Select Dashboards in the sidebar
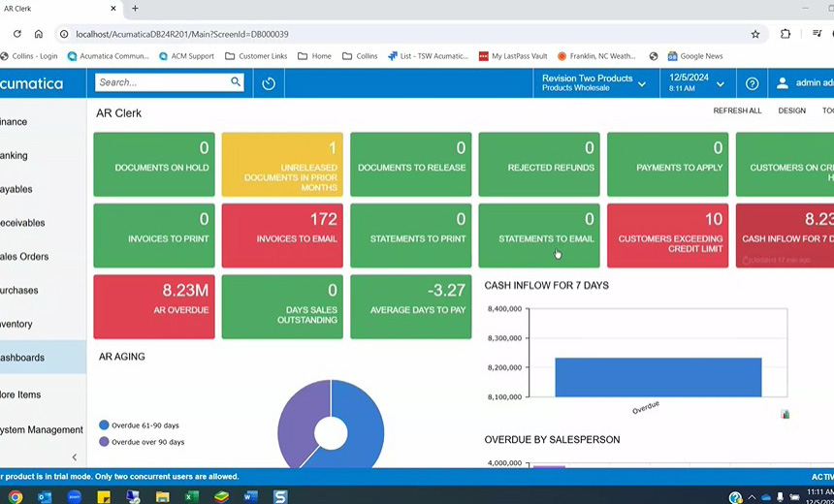The height and width of the screenshot is (504, 834). click(x=43, y=358)
